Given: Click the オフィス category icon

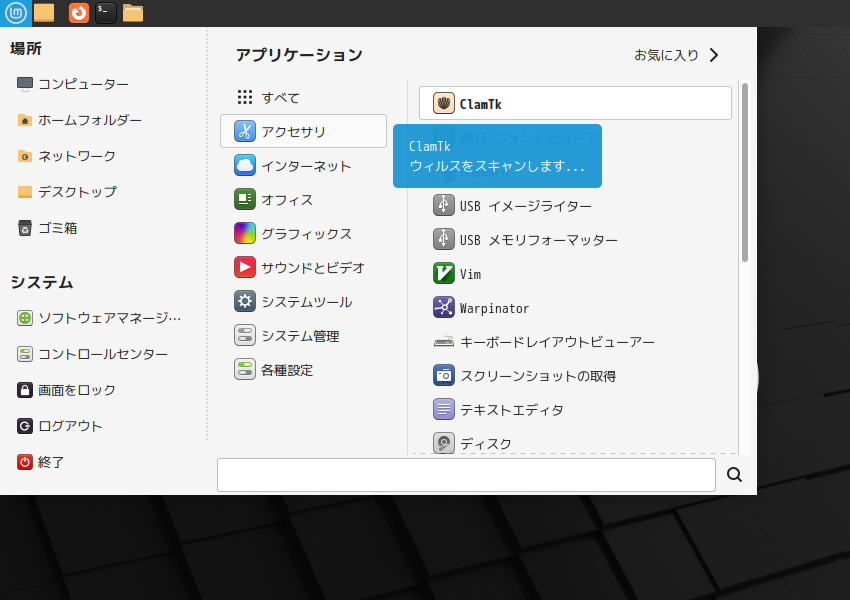Looking at the screenshot, I should click(245, 199).
